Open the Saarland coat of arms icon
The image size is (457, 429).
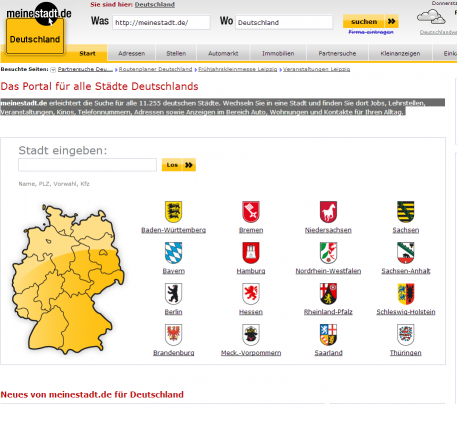pyautogui.click(x=328, y=335)
